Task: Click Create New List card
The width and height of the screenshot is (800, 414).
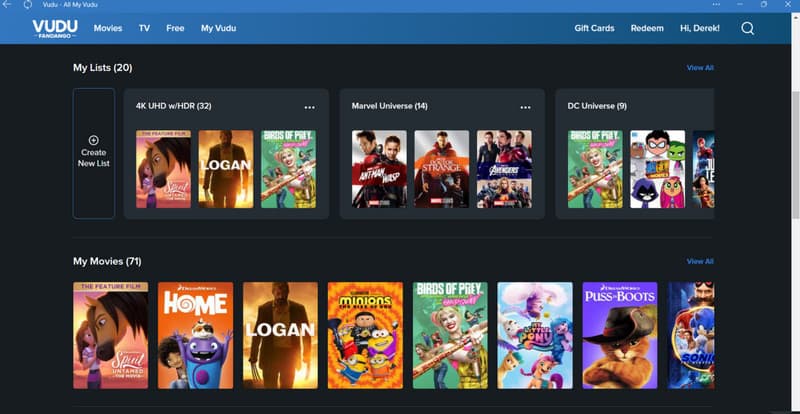Action: click(x=94, y=153)
